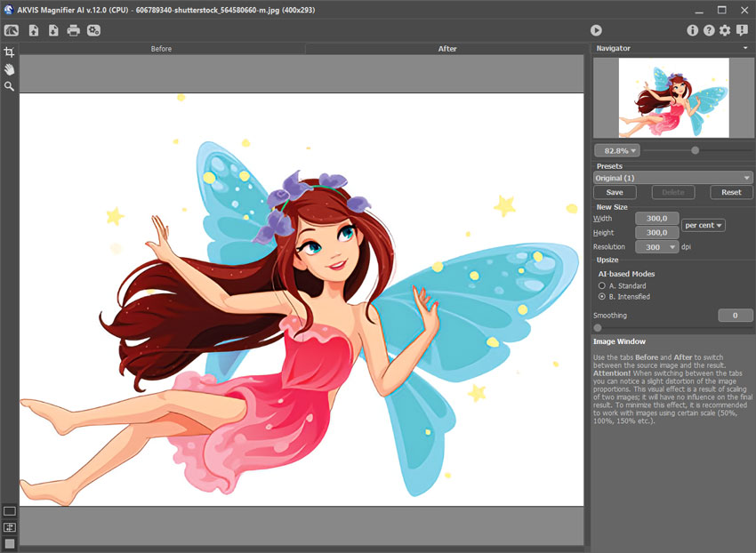Viewport: 756px width, 553px height.
Task: Click the Navigator preview thumbnail
Action: click(x=673, y=98)
